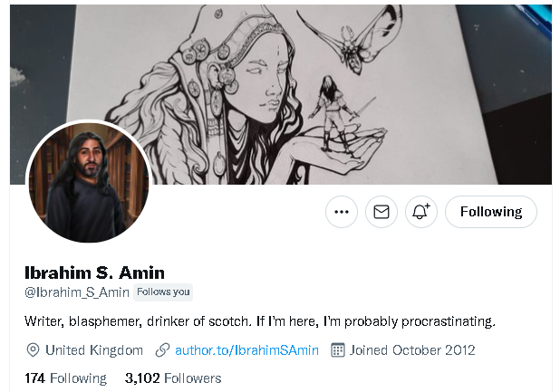
Task: Open the round profile avatar photo
Action: 88,183
